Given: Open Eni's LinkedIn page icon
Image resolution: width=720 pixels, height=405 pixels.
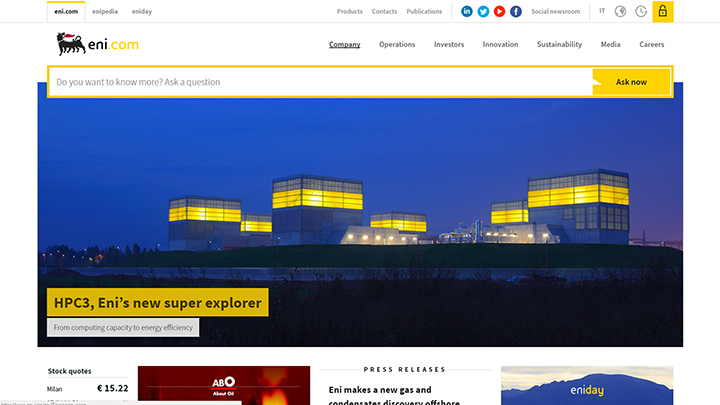Looking at the screenshot, I should click(467, 11).
